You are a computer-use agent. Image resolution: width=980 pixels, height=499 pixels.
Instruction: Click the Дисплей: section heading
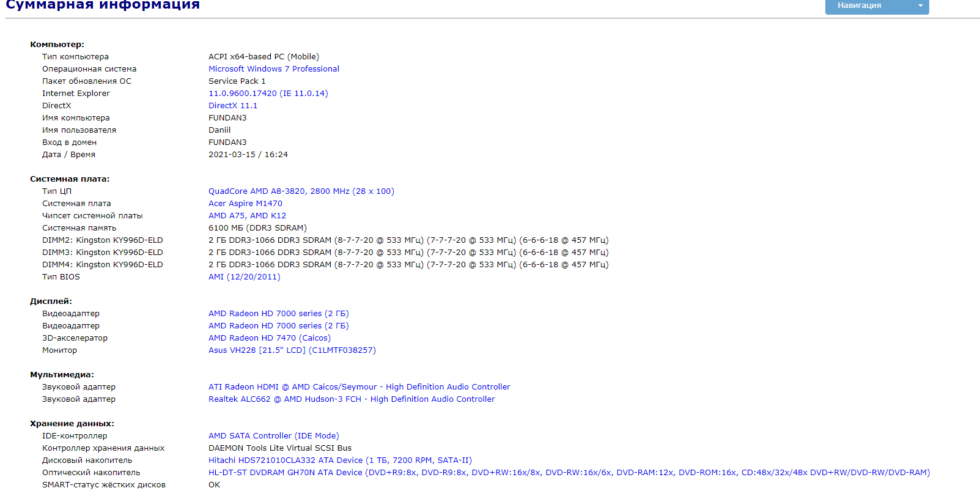[51, 301]
